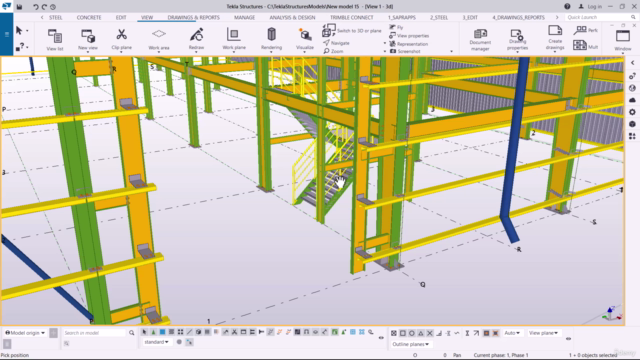The image size is (640, 360).
Task: Open the Auto snap depth dropdown
Action: coord(512,333)
